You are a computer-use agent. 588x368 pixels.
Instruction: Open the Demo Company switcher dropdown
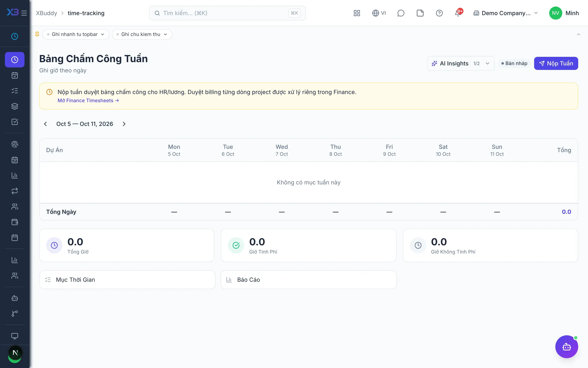pos(506,13)
